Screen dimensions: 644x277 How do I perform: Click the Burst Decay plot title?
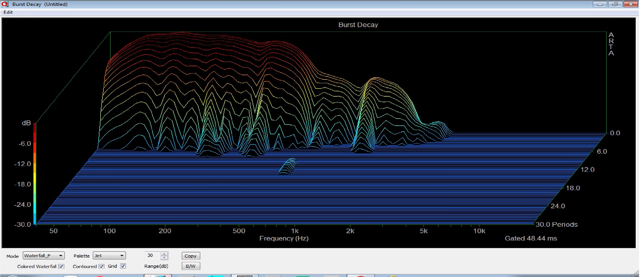[x=358, y=25]
